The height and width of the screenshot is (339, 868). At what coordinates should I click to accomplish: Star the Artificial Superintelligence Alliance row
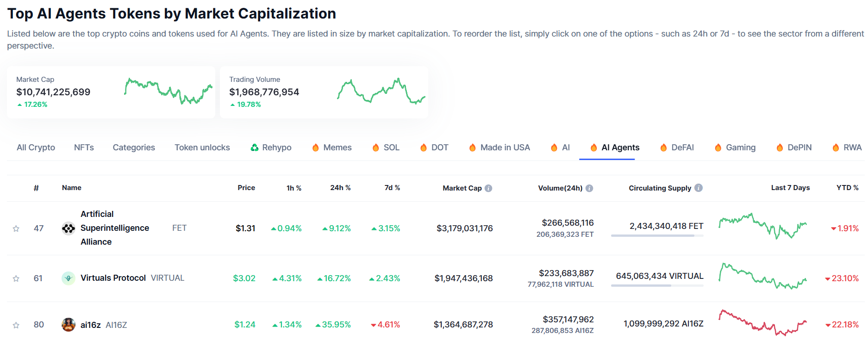tap(16, 228)
